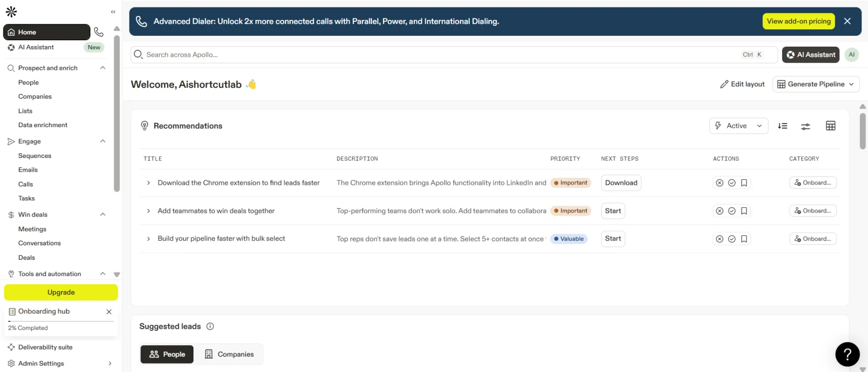This screenshot has height=372, width=868.
Task: Expand the Download Chrome extension row
Action: point(148,183)
